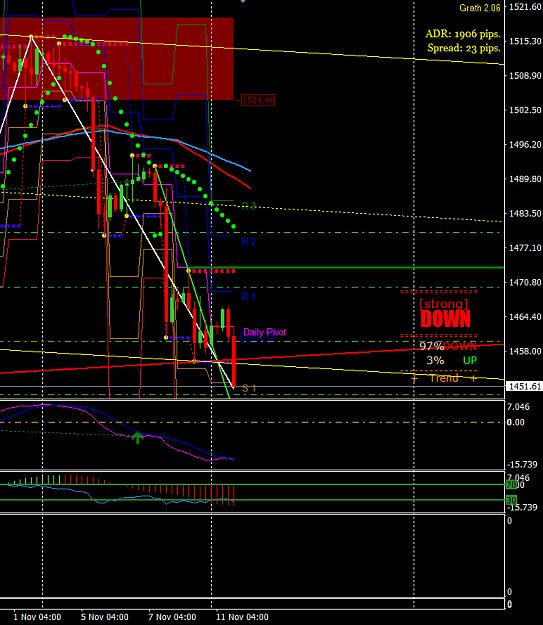The width and height of the screenshot is (543, 625).
Task: Click the 3% trend percentage
Action: [x=435, y=360]
